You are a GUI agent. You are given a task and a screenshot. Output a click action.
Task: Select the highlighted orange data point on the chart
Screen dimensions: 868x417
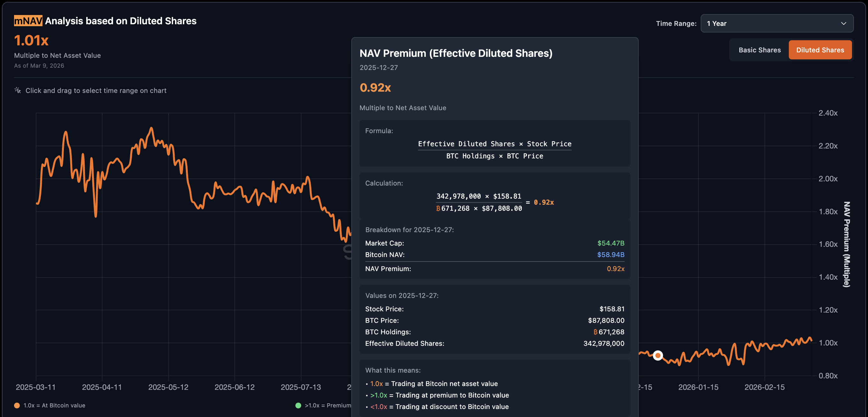pos(658,355)
